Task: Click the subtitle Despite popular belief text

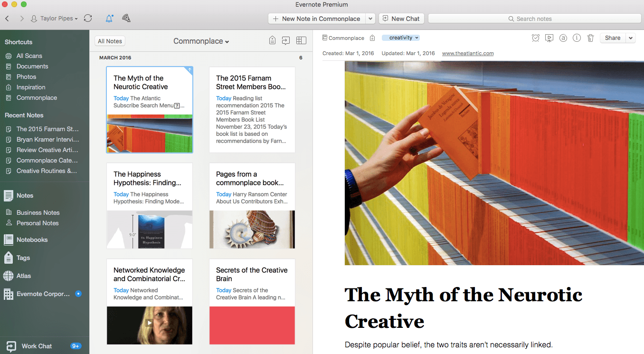Action: coord(449,345)
